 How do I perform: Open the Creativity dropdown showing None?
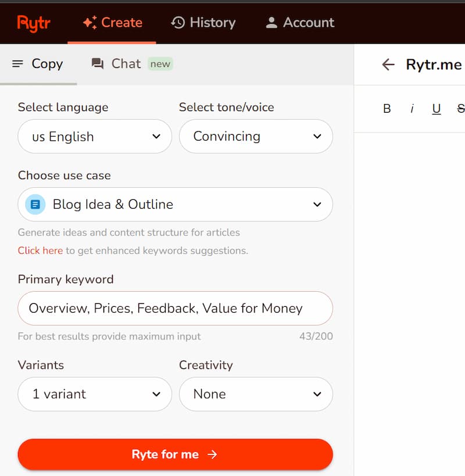click(x=256, y=394)
